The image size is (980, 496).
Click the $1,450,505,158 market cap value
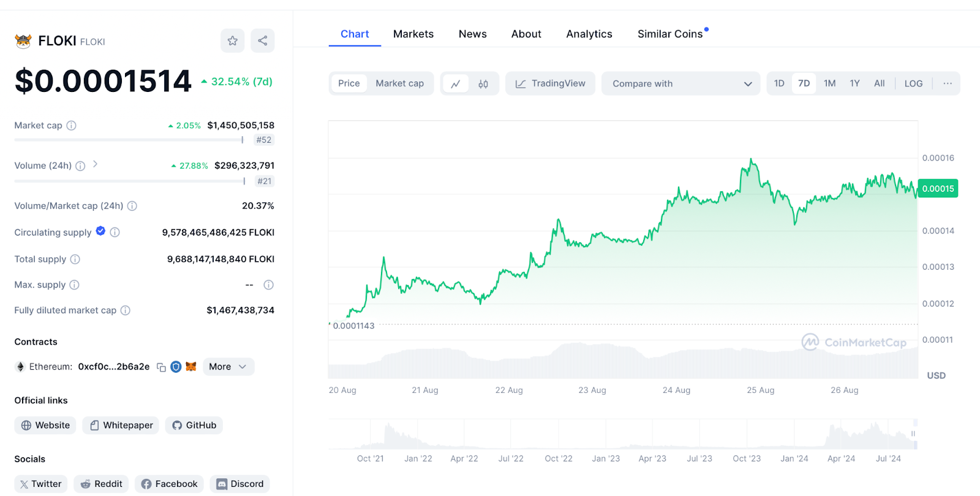(241, 125)
